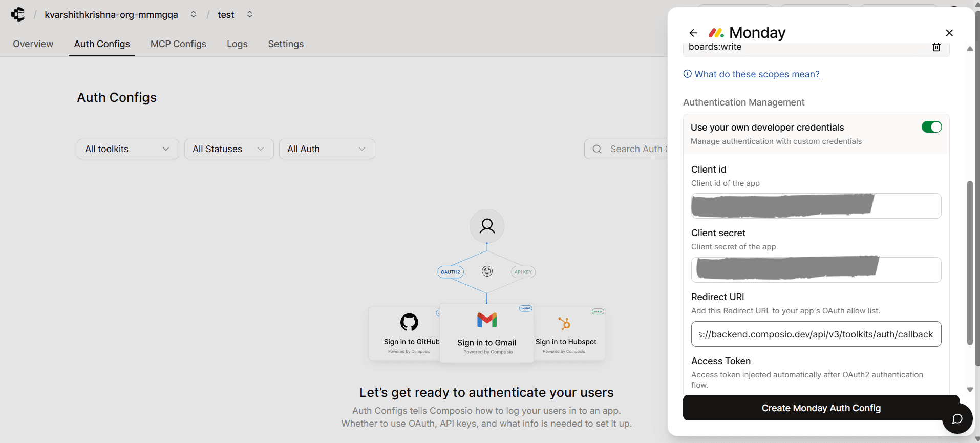Expand the test project switcher chevrons
This screenshot has height=443, width=980.
click(x=250, y=14)
